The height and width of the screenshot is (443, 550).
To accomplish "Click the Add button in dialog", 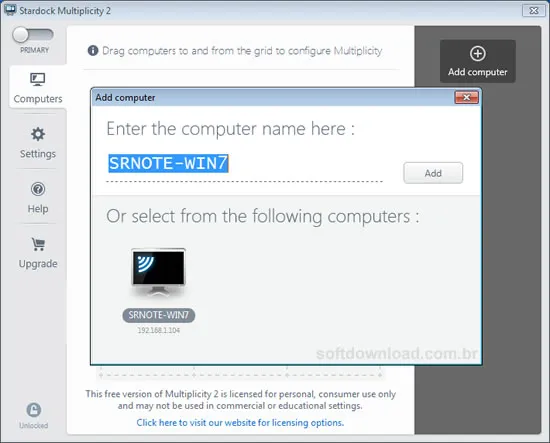I will point(433,173).
